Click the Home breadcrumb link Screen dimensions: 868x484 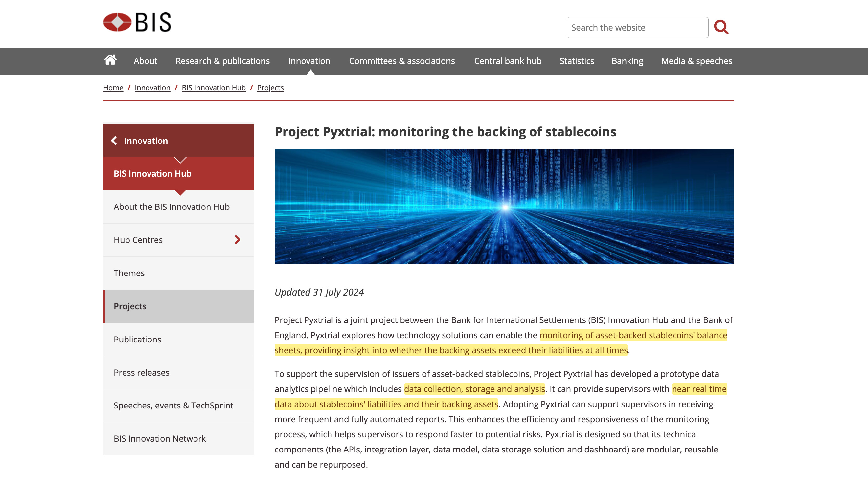click(113, 88)
